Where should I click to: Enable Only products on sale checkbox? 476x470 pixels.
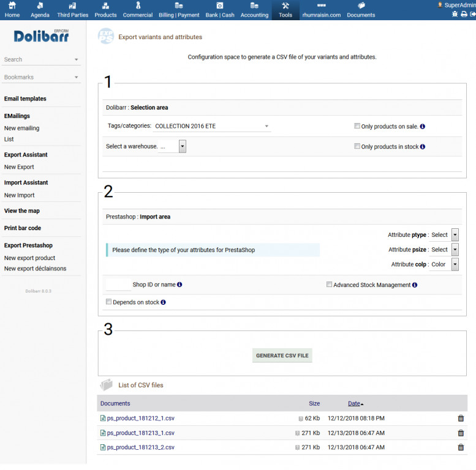357,126
